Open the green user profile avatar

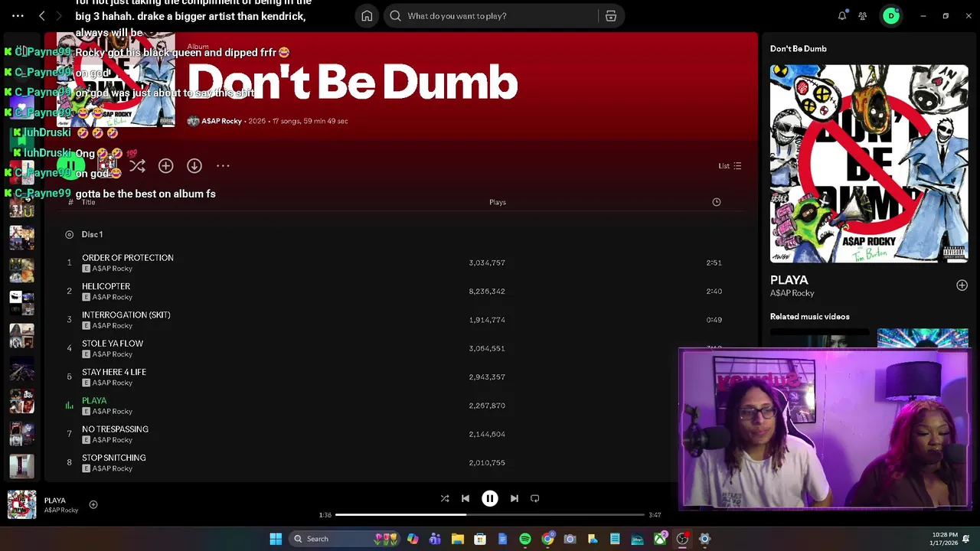pyautogui.click(x=891, y=16)
